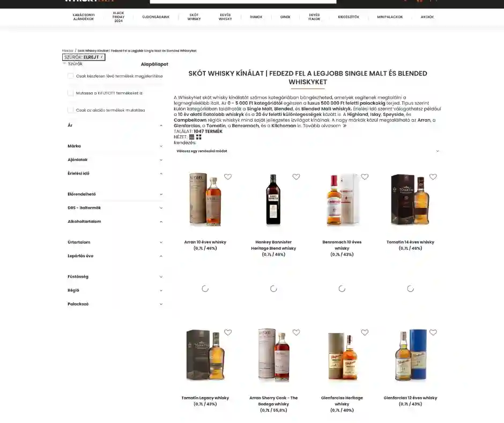
Task: Add Tomatin Legacy whisky to favorites
Action: click(228, 332)
